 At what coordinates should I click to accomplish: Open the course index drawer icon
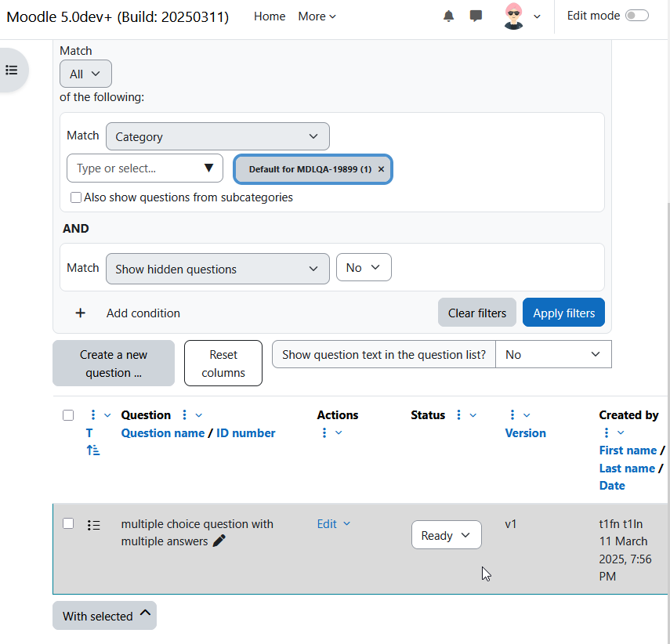pos(12,70)
